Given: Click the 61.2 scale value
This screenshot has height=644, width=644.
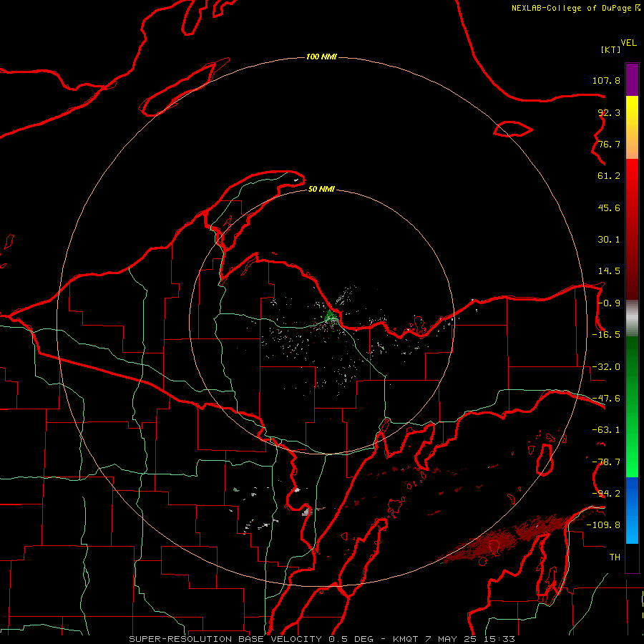Looking at the screenshot, I should [x=609, y=176].
